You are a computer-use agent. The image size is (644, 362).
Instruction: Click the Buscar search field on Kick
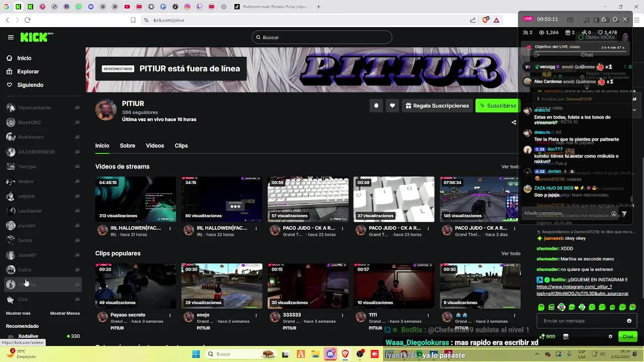321,37
